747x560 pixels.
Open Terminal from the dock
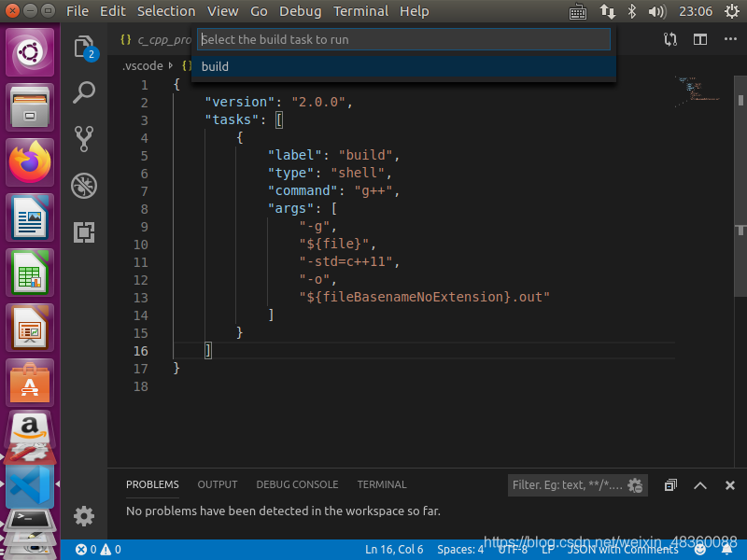click(30, 519)
